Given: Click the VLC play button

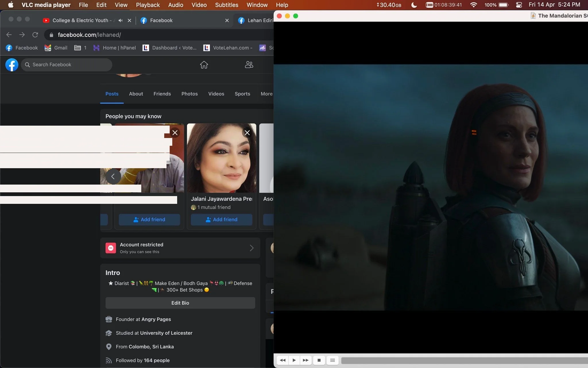Looking at the screenshot, I should [294, 360].
